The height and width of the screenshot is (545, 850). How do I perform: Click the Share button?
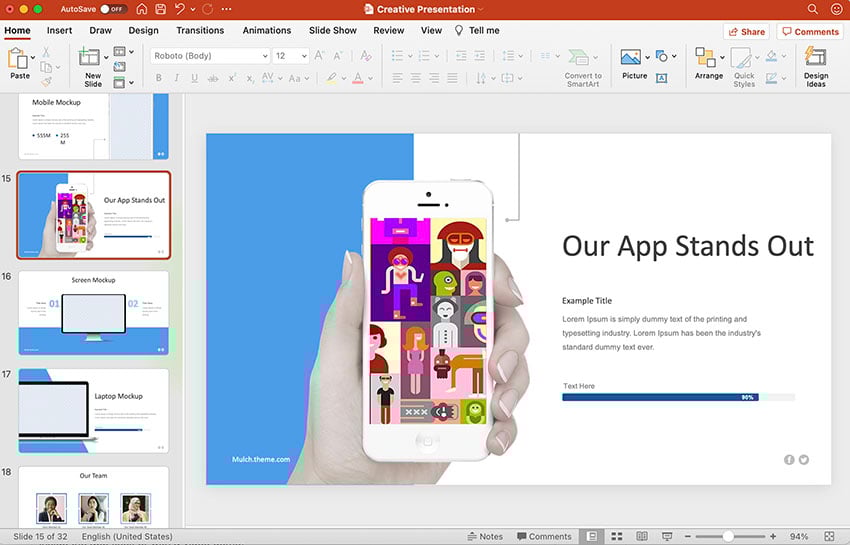point(745,32)
